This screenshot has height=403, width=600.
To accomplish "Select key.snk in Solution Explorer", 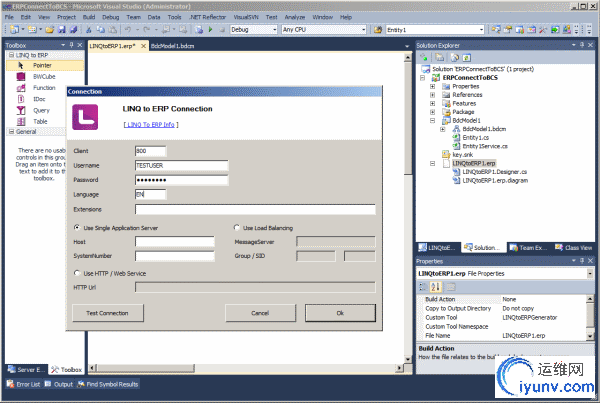I will pyautogui.click(x=463, y=155).
